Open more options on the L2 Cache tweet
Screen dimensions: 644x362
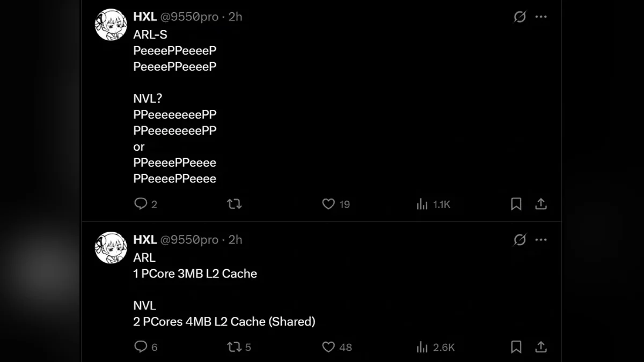[541, 240]
